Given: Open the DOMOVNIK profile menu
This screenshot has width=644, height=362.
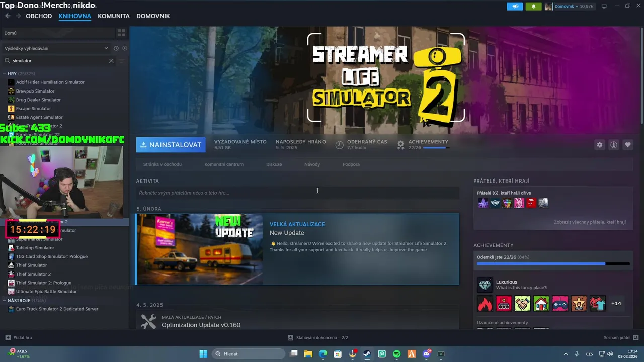Looking at the screenshot, I should [153, 16].
